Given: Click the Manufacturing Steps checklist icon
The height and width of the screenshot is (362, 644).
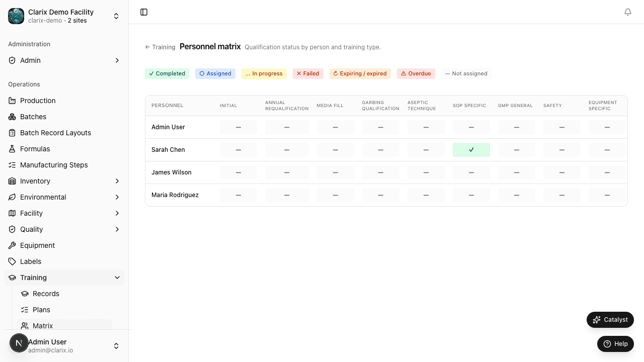Looking at the screenshot, I should tap(12, 165).
